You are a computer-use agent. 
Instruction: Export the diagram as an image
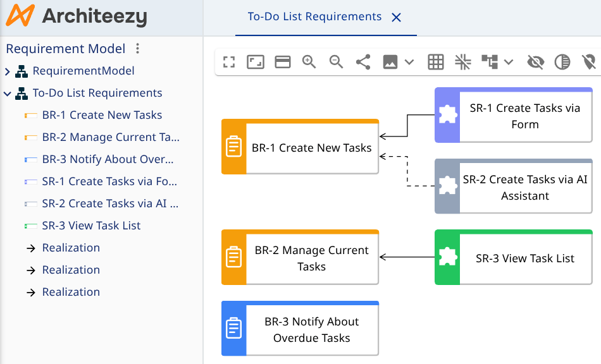coord(390,62)
